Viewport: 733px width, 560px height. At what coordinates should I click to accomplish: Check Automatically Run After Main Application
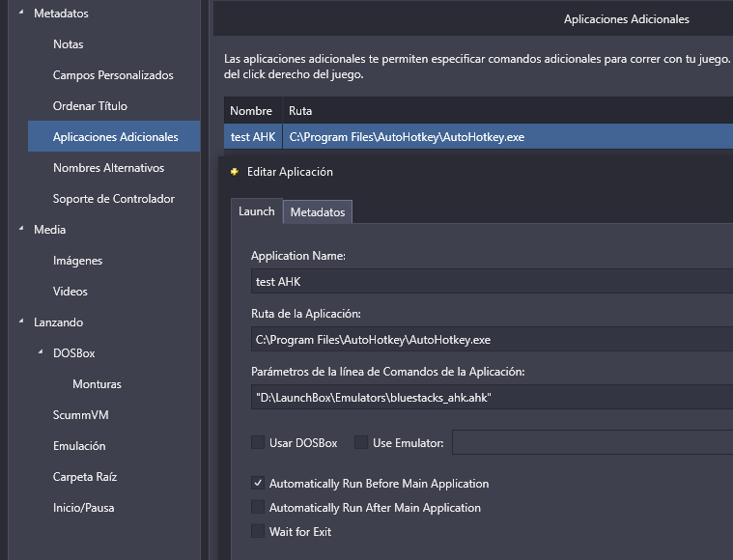(x=258, y=507)
